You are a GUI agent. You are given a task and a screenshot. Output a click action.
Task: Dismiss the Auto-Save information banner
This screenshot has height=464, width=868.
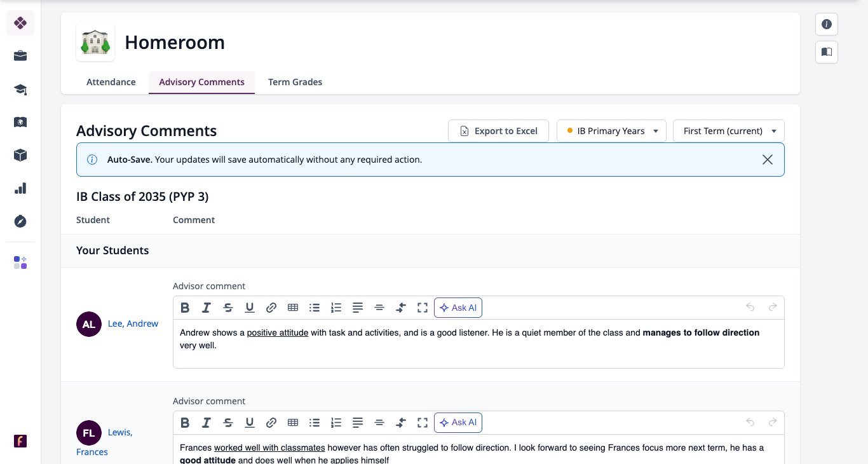(768, 160)
